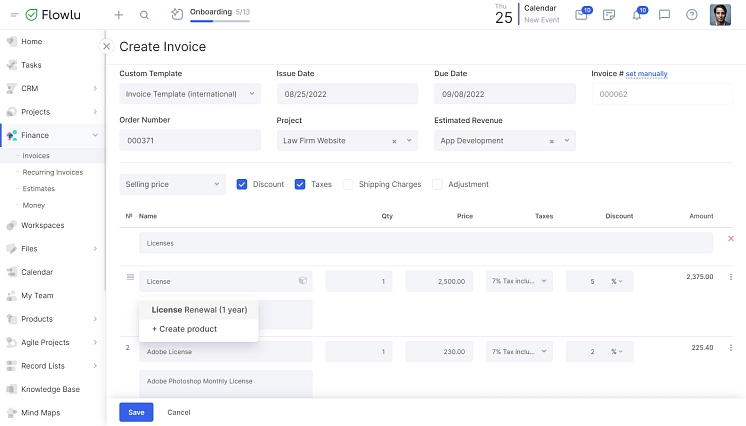Toggle the Discount checkbox
Viewport: 746px width, 426px height.
[242, 184]
